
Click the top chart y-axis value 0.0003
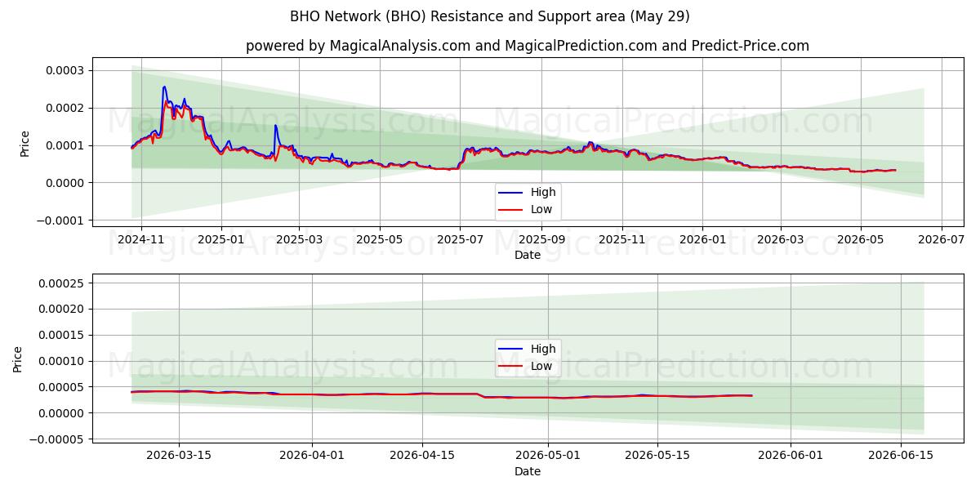[66, 70]
